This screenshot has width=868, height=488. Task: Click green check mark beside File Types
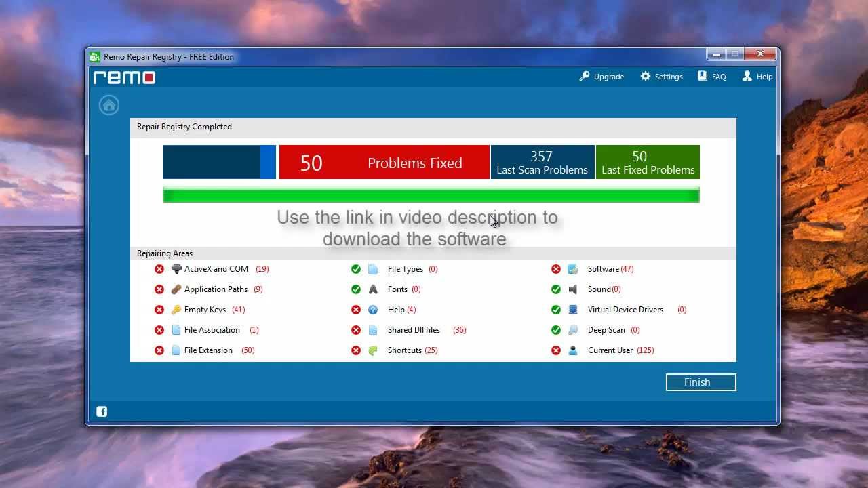click(356, 269)
